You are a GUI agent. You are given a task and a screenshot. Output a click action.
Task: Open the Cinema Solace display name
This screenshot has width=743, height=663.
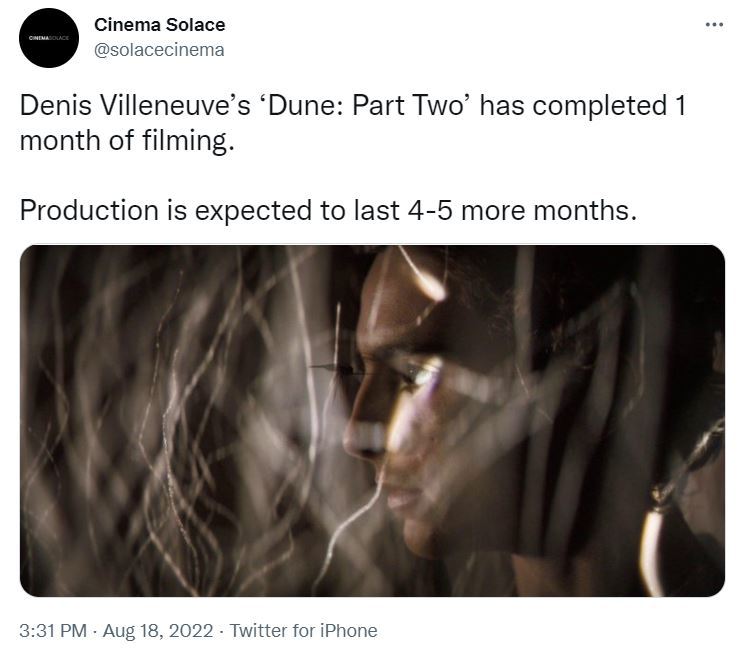159,24
